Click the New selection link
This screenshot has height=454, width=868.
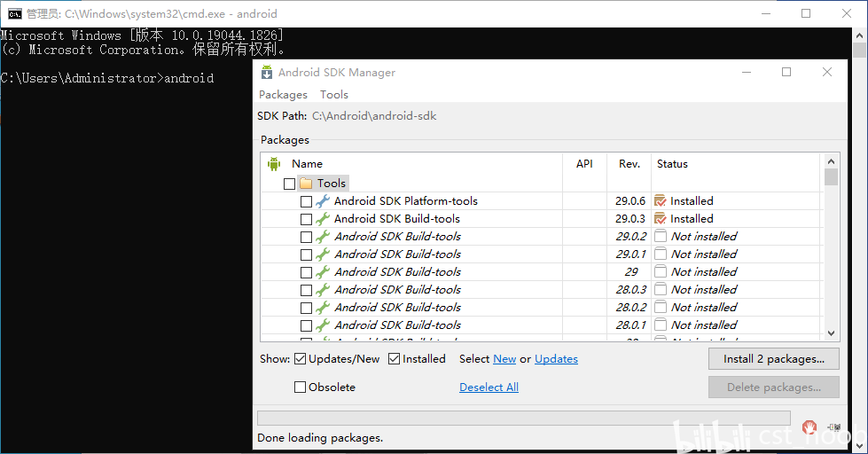tap(504, 359)
